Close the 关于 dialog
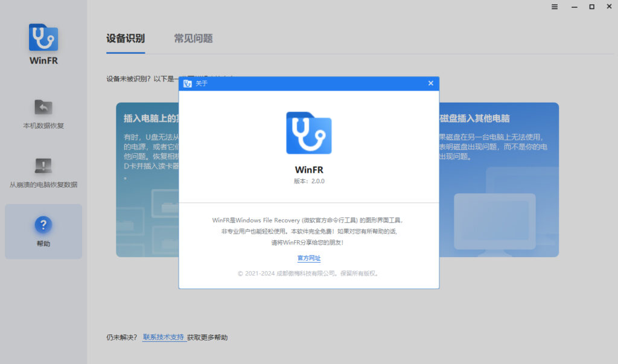Screen dimensions: 618x364 point(430,83)
